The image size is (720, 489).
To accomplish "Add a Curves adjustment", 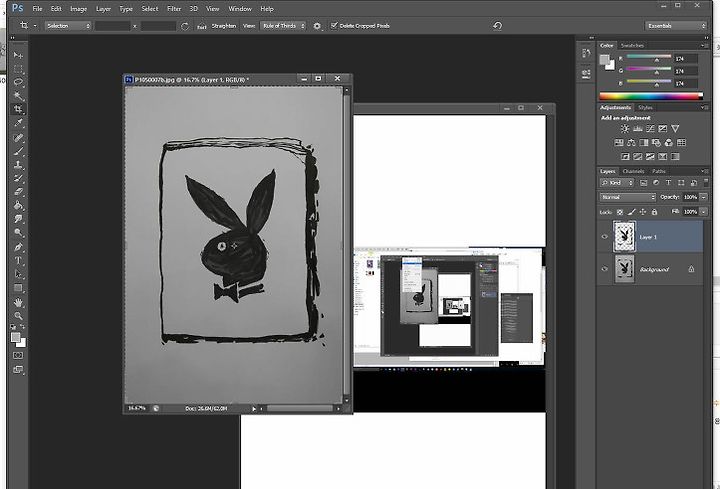I will (x=650, y=129).
